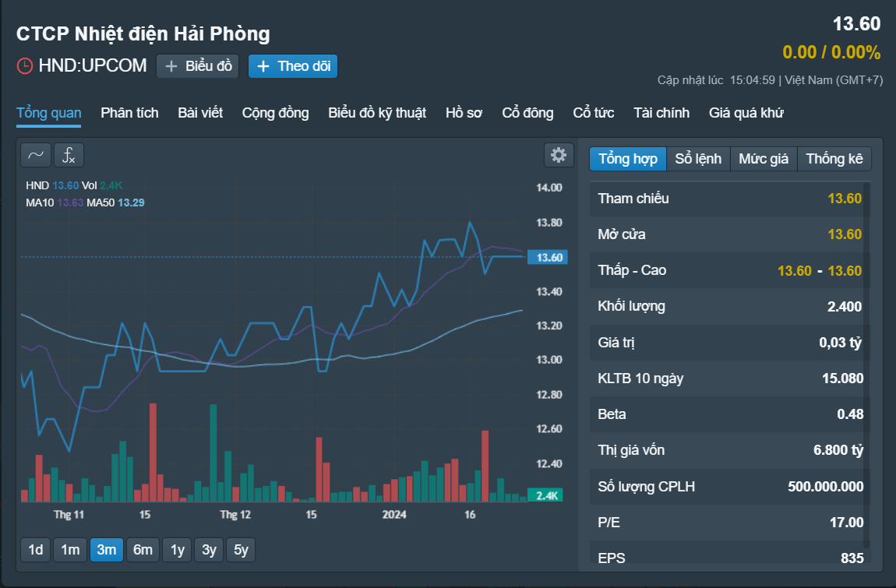Set chart range to 1d
Image resolution: width=896 pixels, height=588 pixels.
(35, 550)
